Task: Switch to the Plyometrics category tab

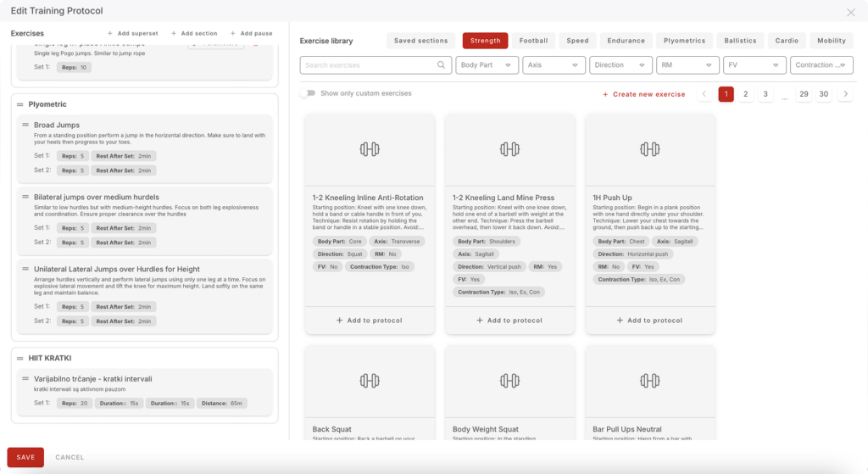Action: click(683, 41)
